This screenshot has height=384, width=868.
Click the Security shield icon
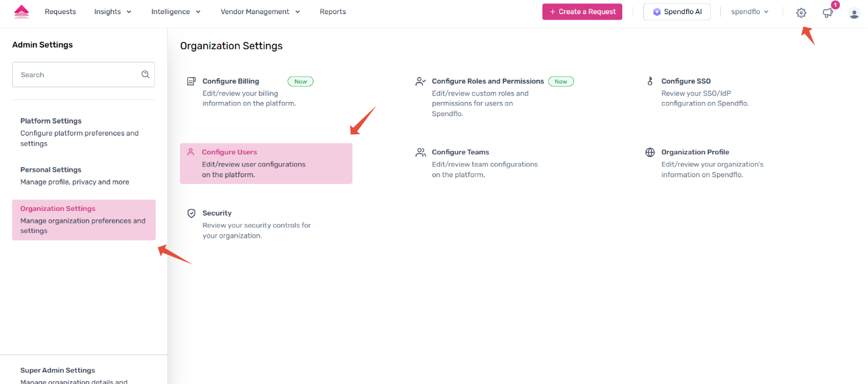point(191,213)
